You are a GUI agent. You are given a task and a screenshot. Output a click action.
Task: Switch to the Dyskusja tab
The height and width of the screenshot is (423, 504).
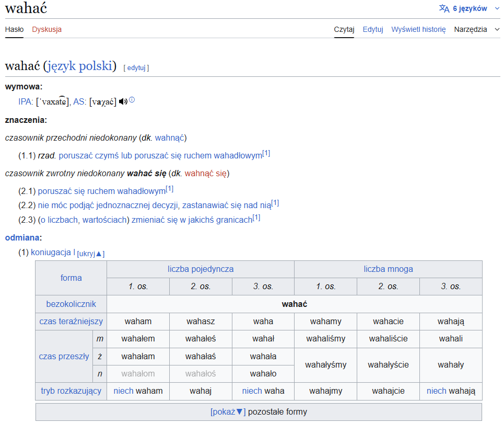(46, 29)
